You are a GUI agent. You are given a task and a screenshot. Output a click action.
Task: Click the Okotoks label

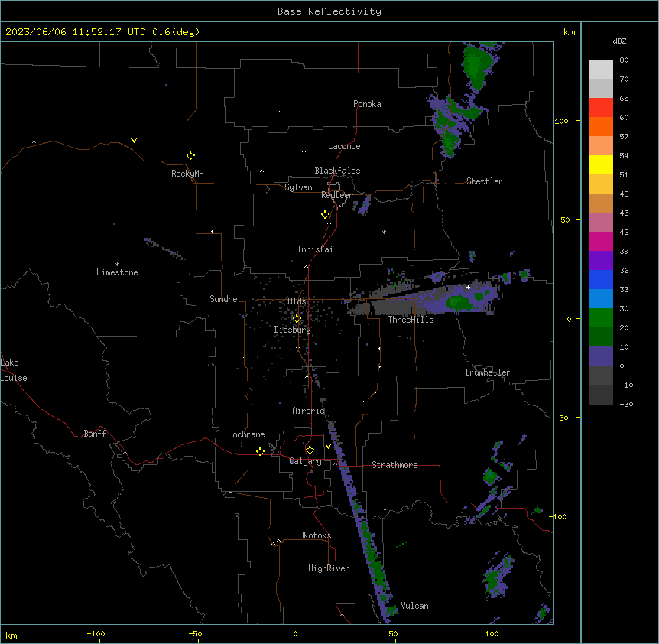315,535
